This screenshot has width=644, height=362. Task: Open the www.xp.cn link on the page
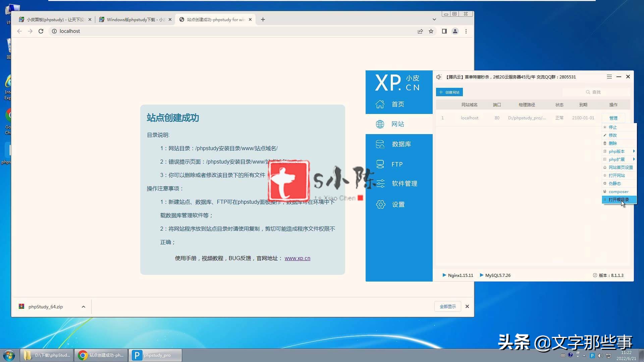click(x=297, y=258)
